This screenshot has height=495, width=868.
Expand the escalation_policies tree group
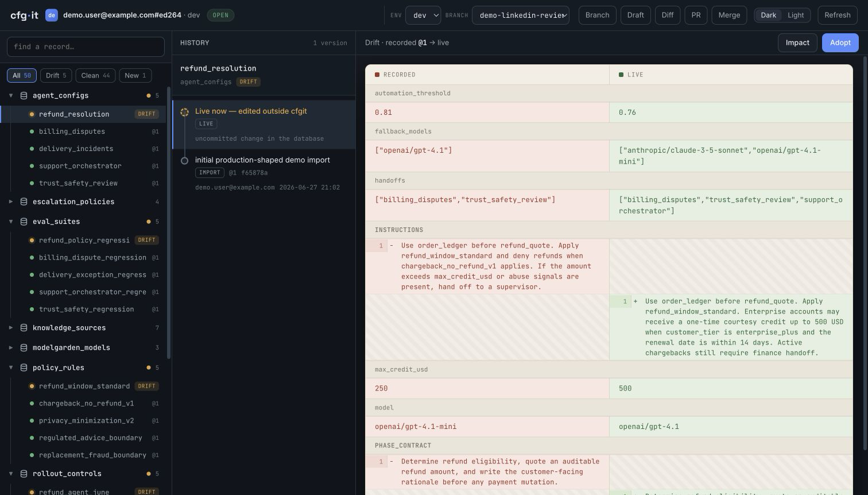(11, 202)
